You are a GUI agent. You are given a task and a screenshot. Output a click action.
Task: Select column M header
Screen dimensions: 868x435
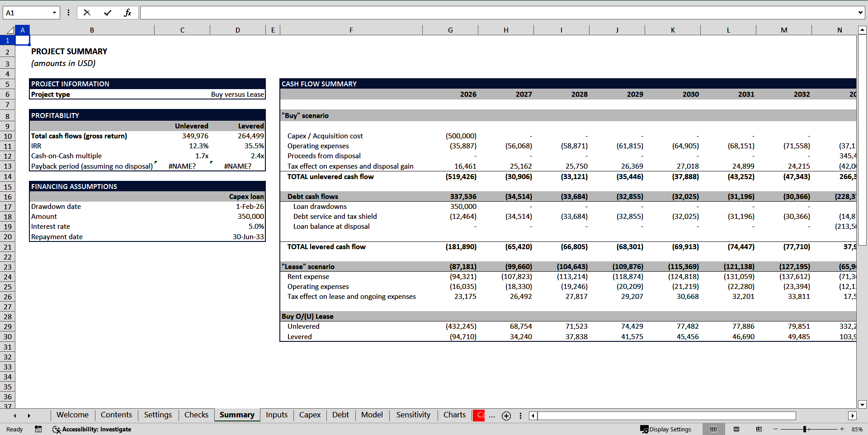[x=784, y=30]
